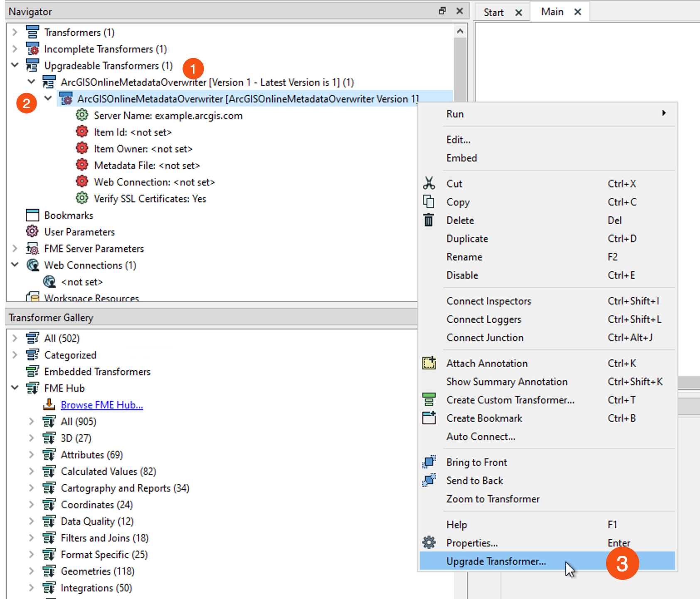
Task: Choose Connect Inspectors menu item
Action: [x=547, y=301]
